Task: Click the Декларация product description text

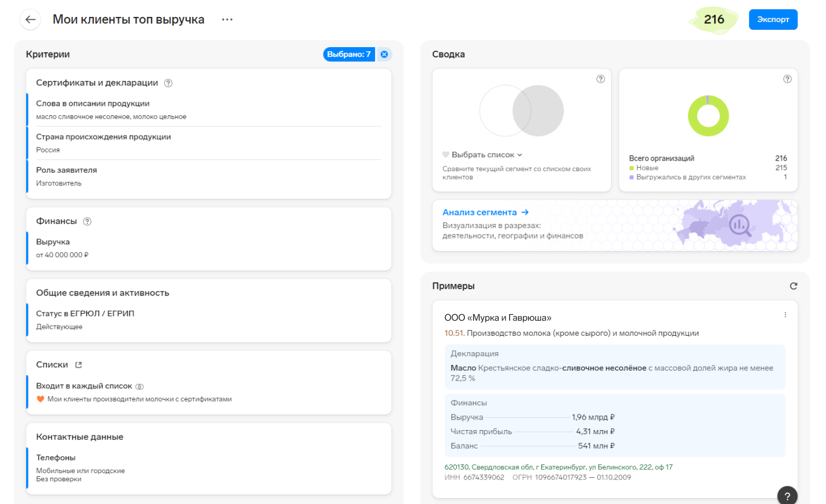Action: (612, 373)
